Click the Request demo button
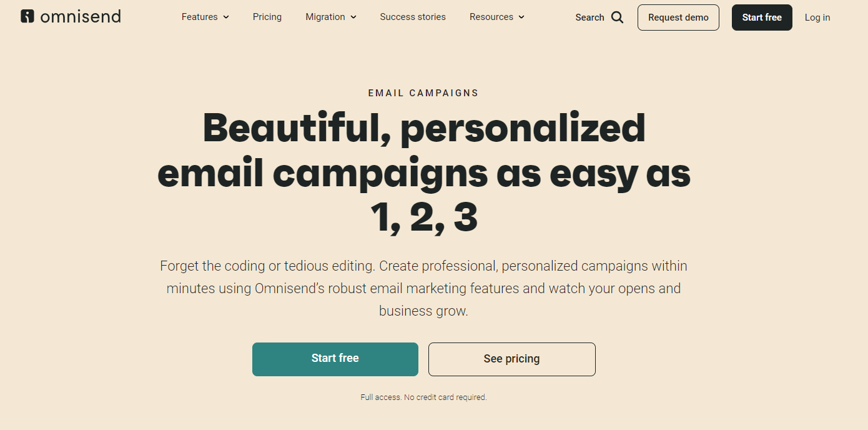Screen dimensions: 868x430 pos(678,17)
